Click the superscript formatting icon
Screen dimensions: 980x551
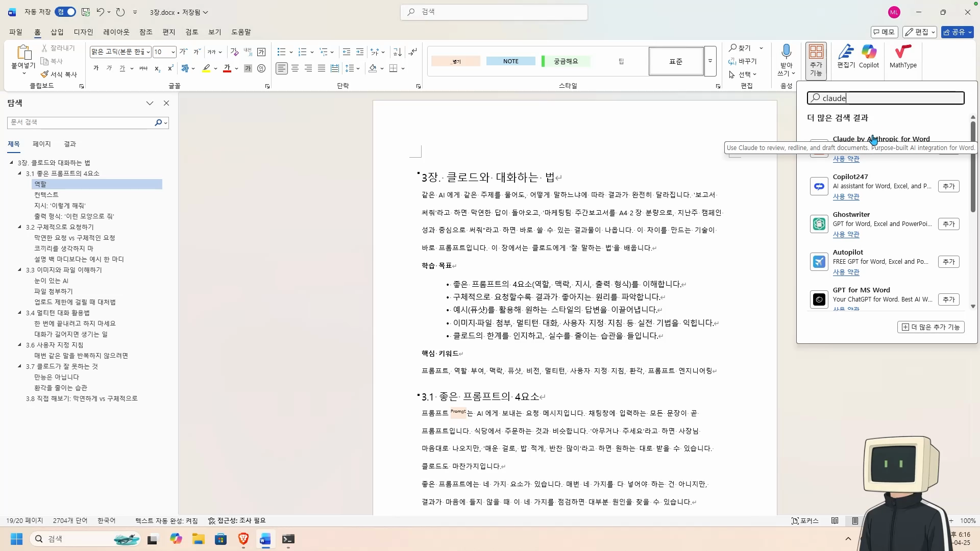tap(170, 68)
